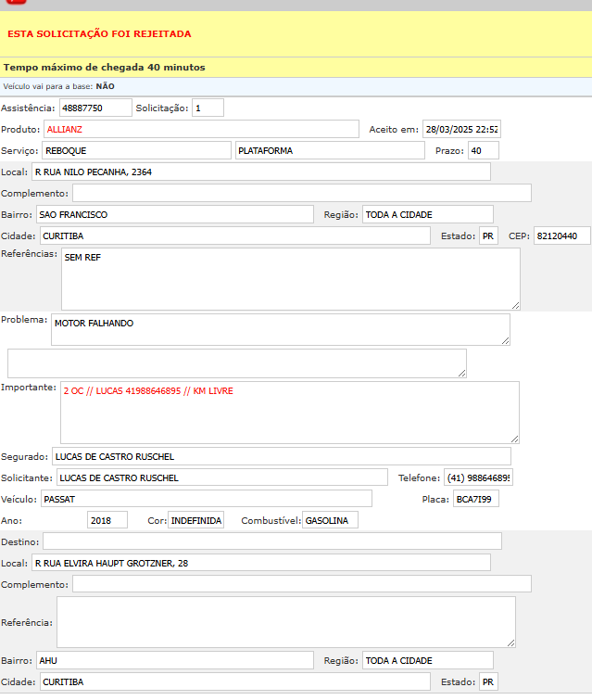Click the Veículo field showing PASSAT

pyautogui.click(x=213, y=499)
